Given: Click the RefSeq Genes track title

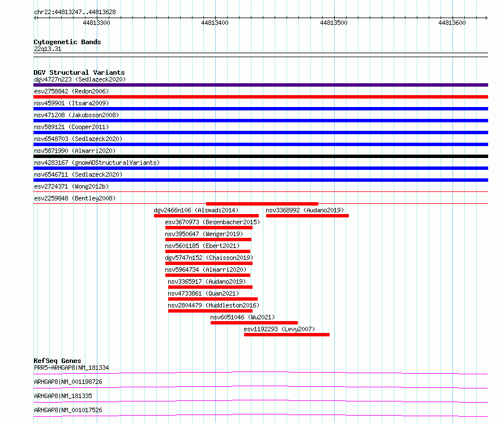Looking at the screenshot, I should [x=58, y=361].
